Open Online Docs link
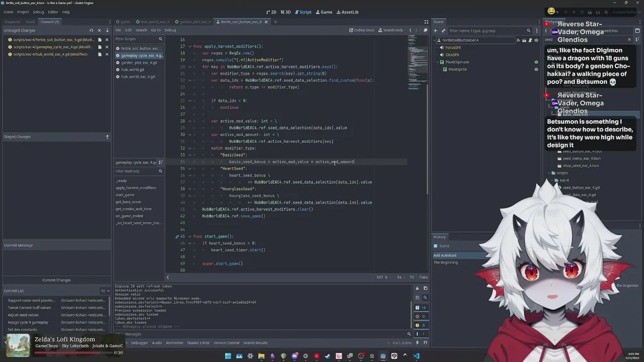The height and width of the screenshot is (362, 644). click(x=362, y=30)
